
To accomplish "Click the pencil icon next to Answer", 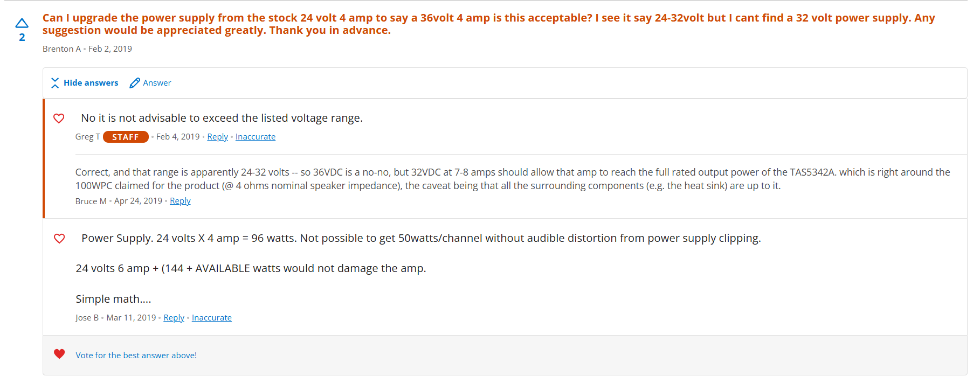I will click(x=135, y=83).
